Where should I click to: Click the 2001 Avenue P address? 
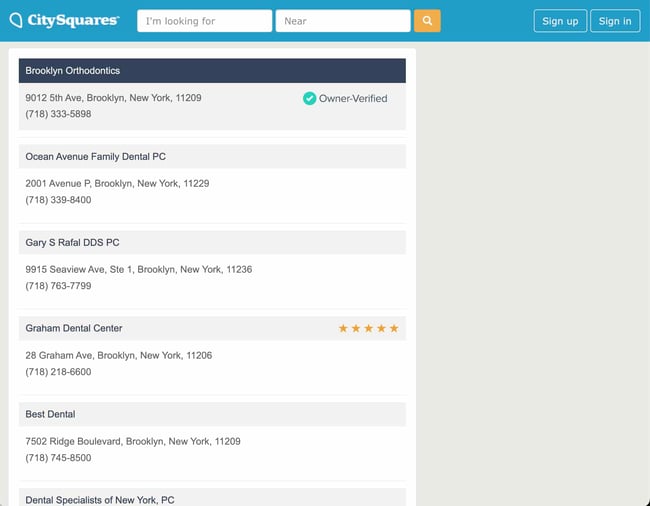pos(117,184)
